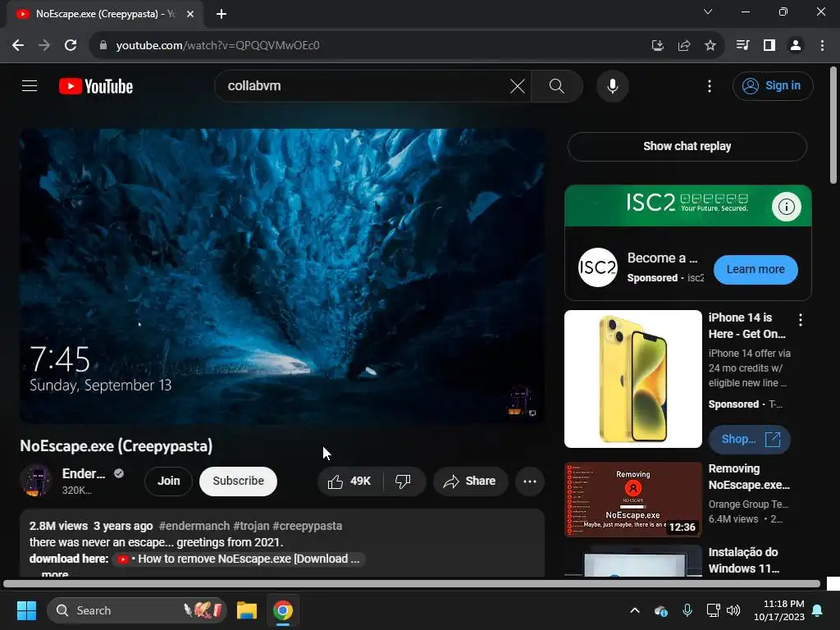Open options menu for iPhone 14 ad
840x630 pixels.
point(801,320)
